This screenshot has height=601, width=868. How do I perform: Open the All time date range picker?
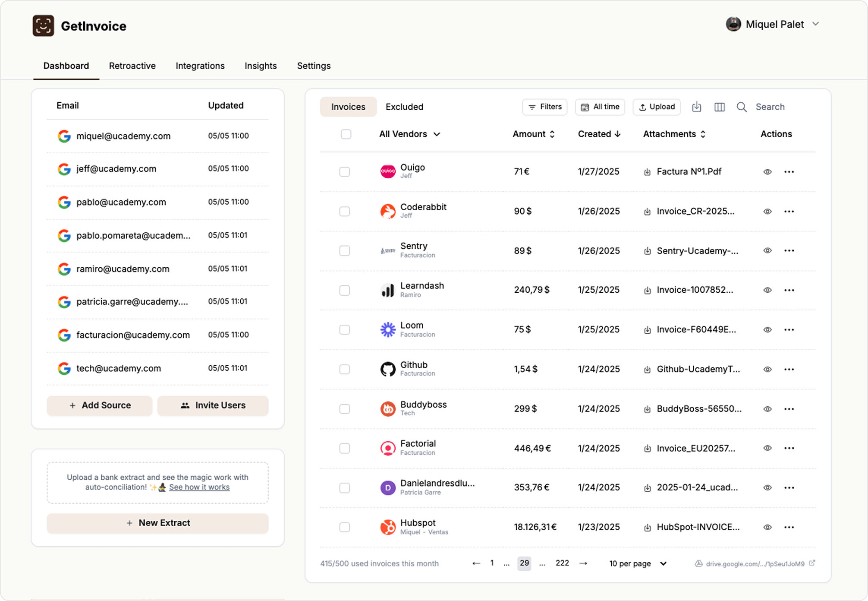tap(600, 107)
